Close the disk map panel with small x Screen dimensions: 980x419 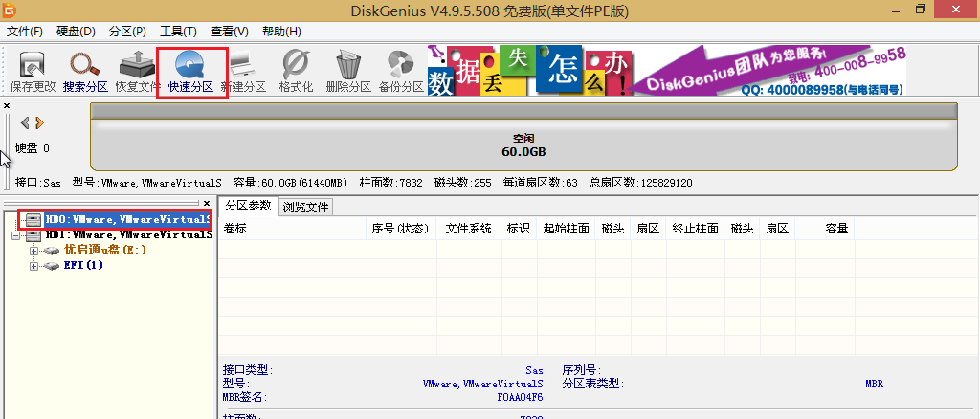click(7, 106)
